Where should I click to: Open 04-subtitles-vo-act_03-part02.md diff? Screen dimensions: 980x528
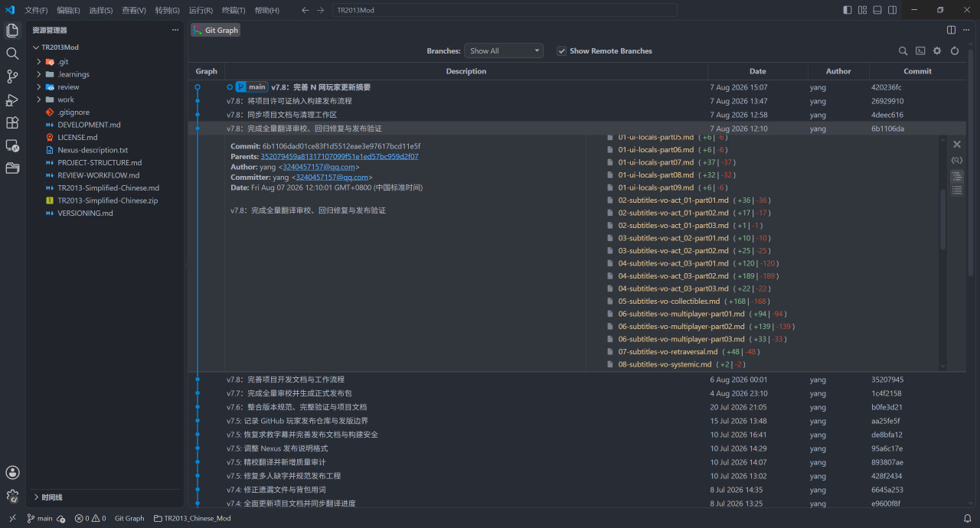[673, 276]
